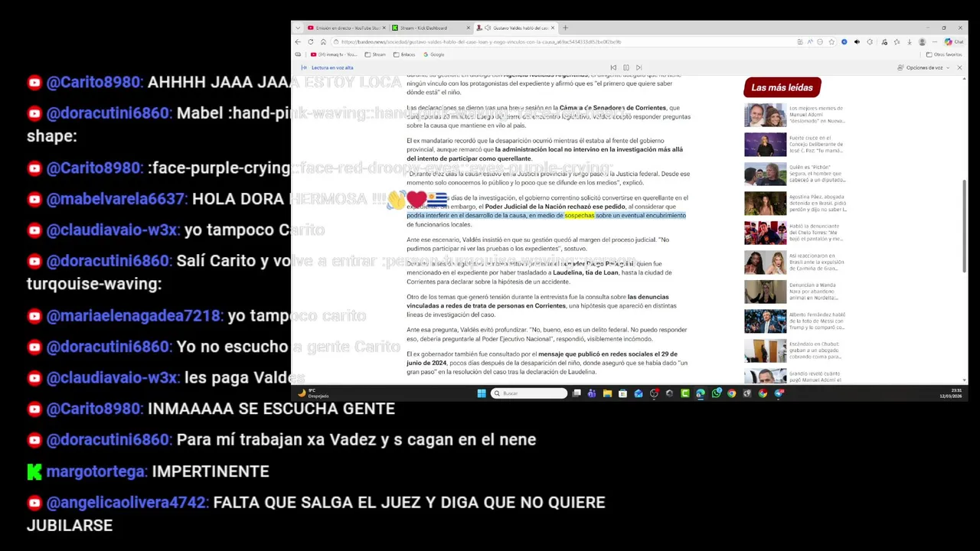Viewport: 980px width, 551px height.
Task: Open the Enlaces bookmarks folder
Action: click(404, 54)
